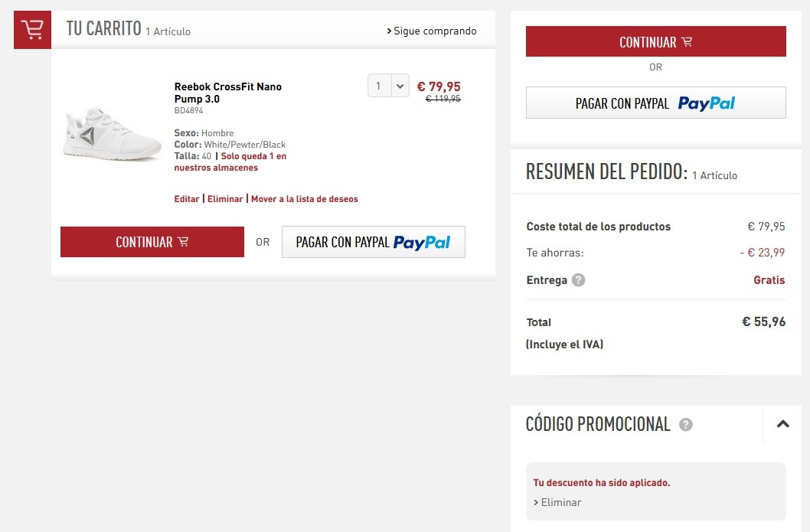Viewport: 810px width, 532px height.
Task: Click the PayPal logo under the cart item
Action: (422, 242)
